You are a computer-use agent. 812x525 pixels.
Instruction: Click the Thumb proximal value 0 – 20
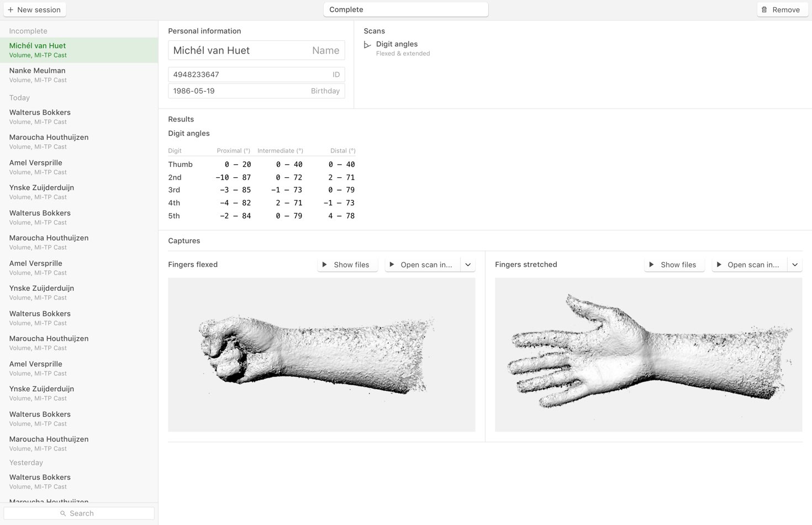pos(238,165)
